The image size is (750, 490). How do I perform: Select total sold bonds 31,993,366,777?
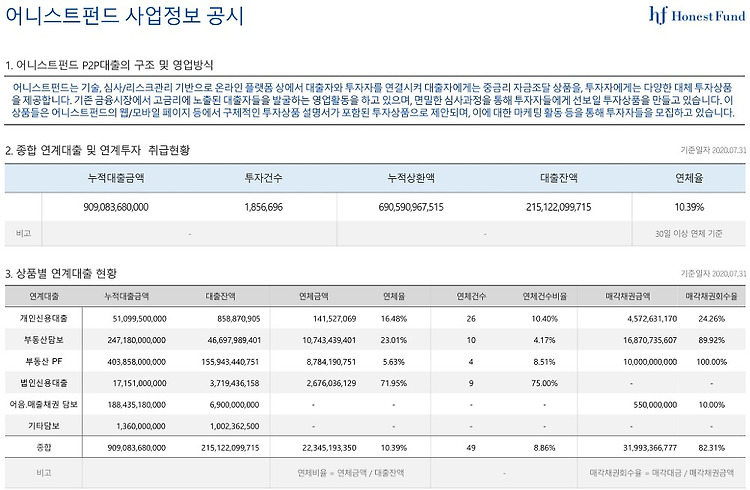650,448
